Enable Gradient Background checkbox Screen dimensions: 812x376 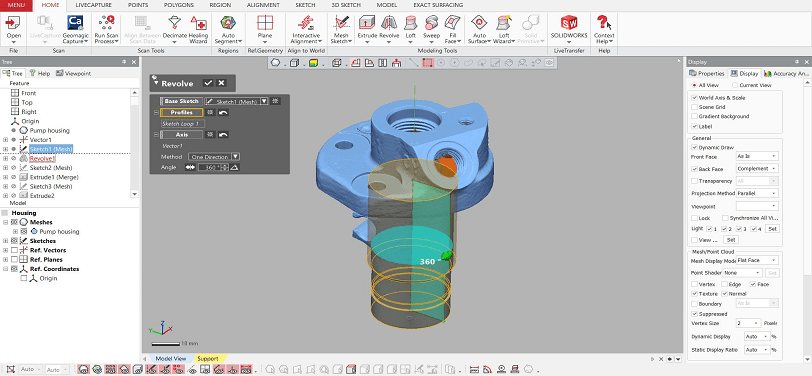click(x=694, y=117)
